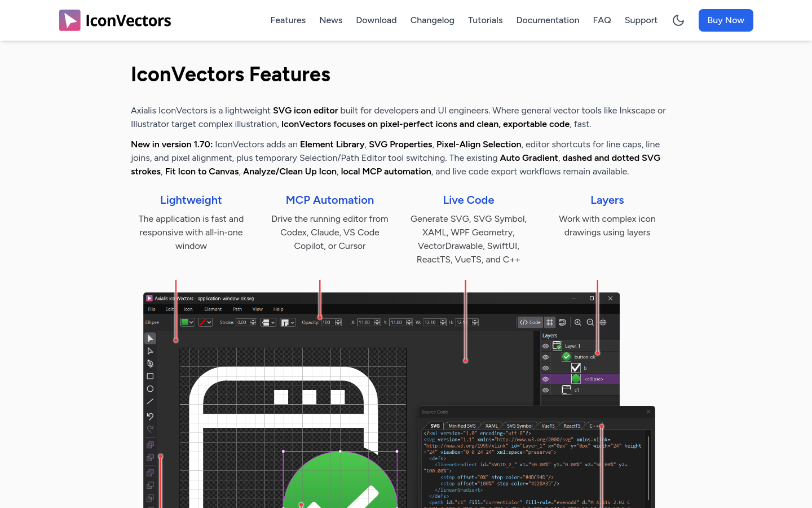Open the Element menu in editor screenshot
812x508 pixels.
[213, 309]
